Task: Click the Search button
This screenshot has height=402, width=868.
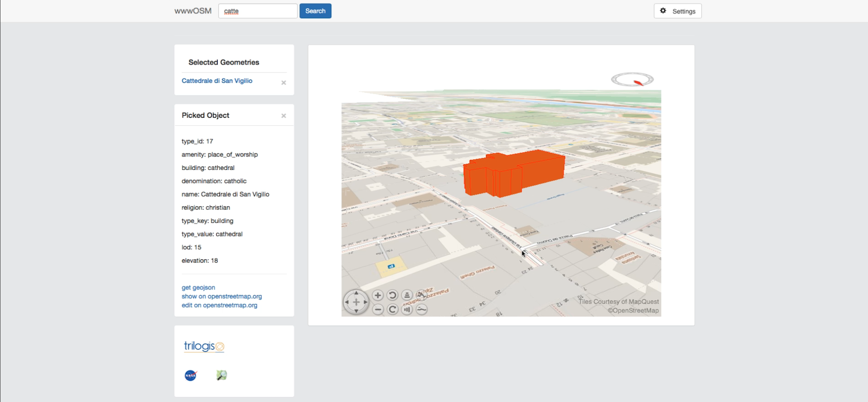Action: pos(315,11)
